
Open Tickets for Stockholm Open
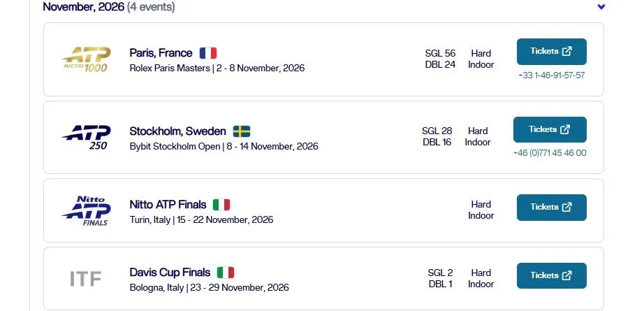(549, 129)
